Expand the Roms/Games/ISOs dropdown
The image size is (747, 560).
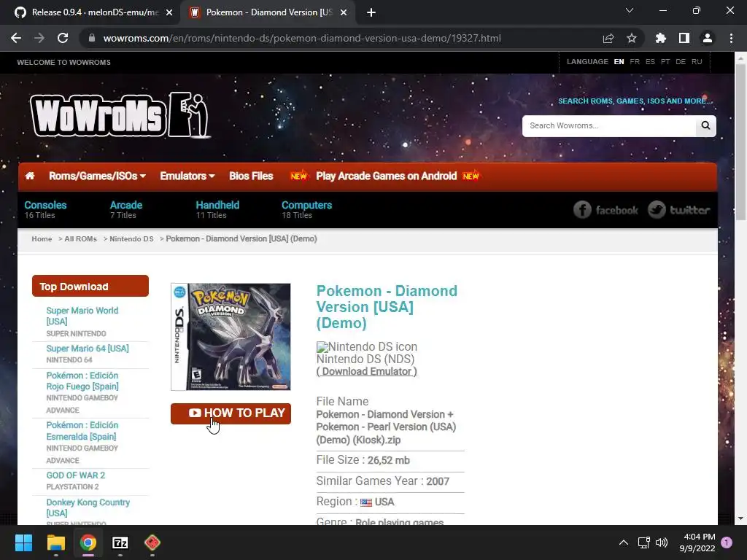click(97, 176)
